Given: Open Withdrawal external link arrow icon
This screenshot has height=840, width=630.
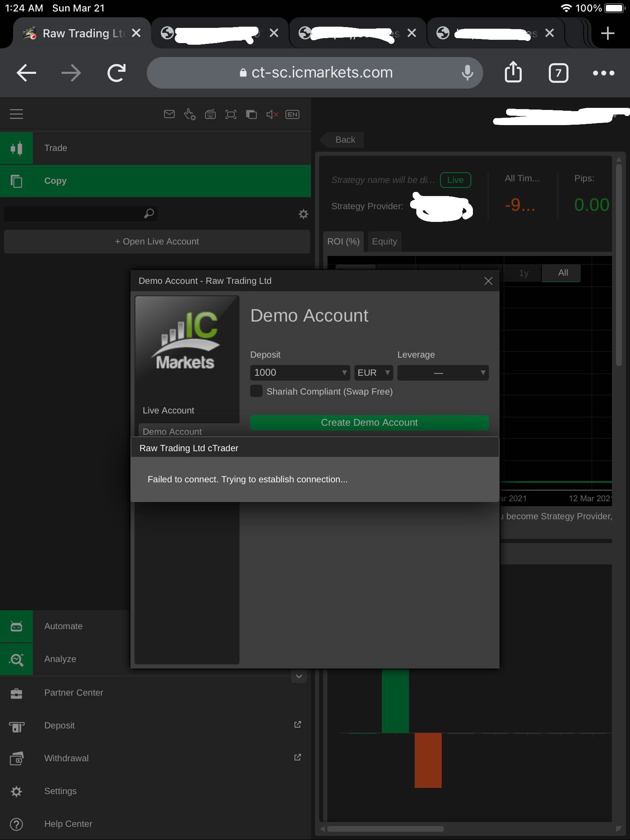Looking at the screenshot, I should (x=298, y=757).
